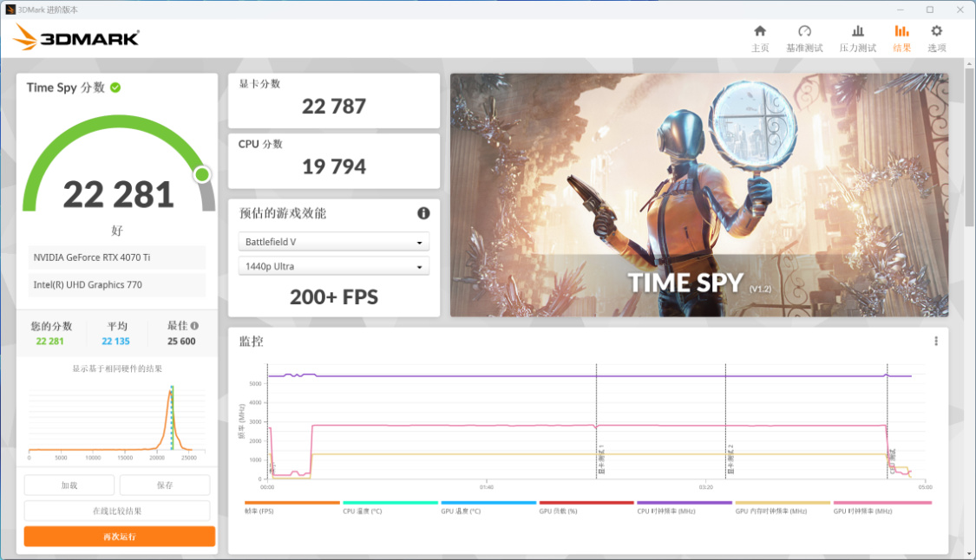Expand the Battlefield V game dropdown
976x560 pixels.
334,242
